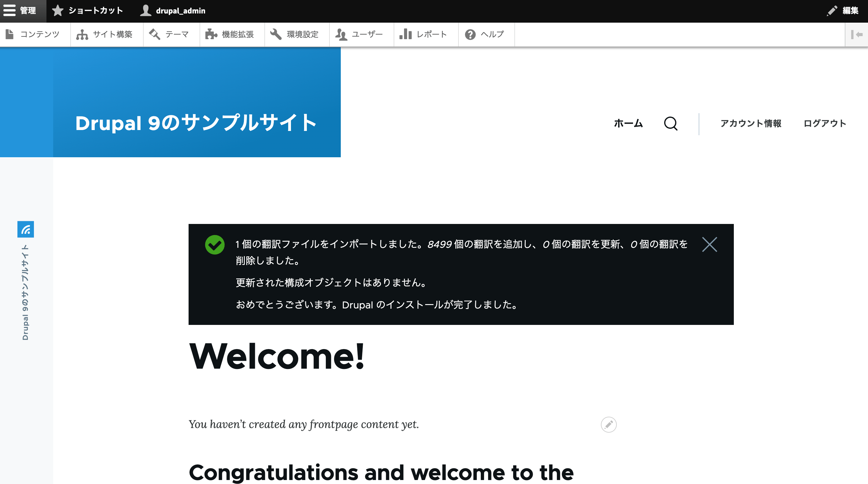Open アカウント情報 link

click(751, 123)
